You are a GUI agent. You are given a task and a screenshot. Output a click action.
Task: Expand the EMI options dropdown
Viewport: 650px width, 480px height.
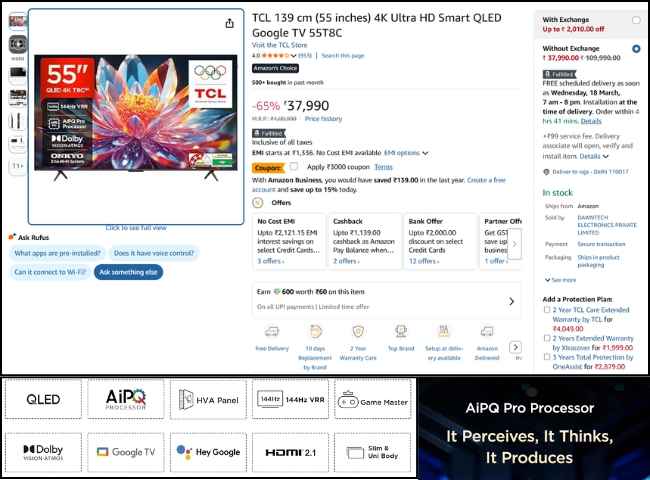tap(407, 153)
